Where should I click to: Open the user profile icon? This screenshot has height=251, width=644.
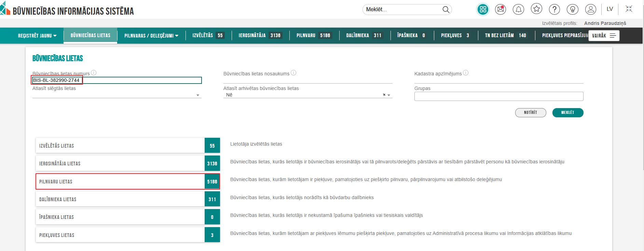pos(590,9)
